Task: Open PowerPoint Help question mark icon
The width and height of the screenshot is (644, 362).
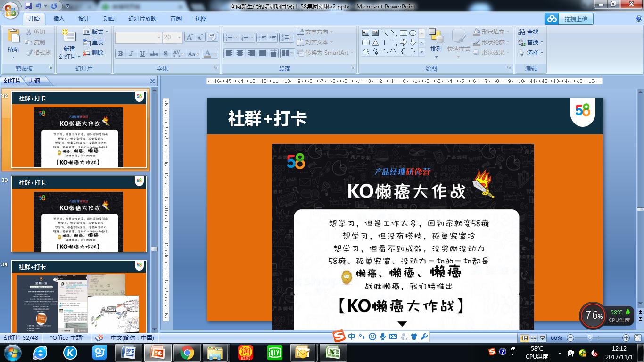Action: (x=638, y=19)
